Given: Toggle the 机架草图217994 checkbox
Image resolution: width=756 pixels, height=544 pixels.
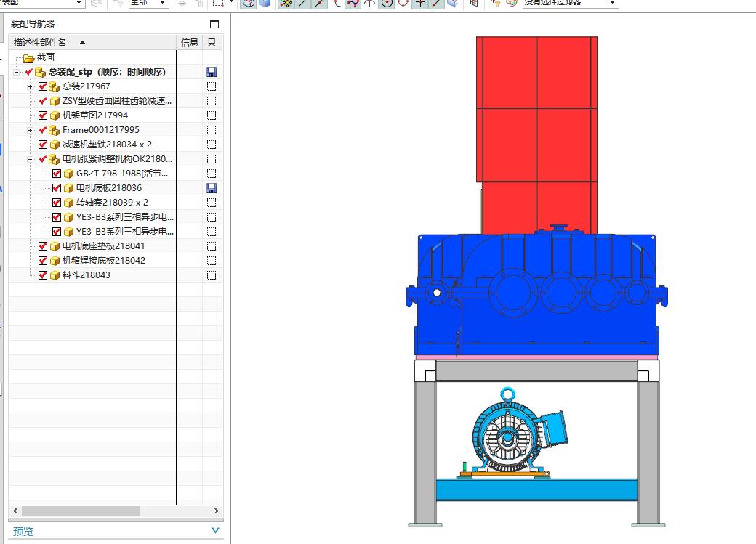Looking at the screenshot, I should (x=43, y=115).
